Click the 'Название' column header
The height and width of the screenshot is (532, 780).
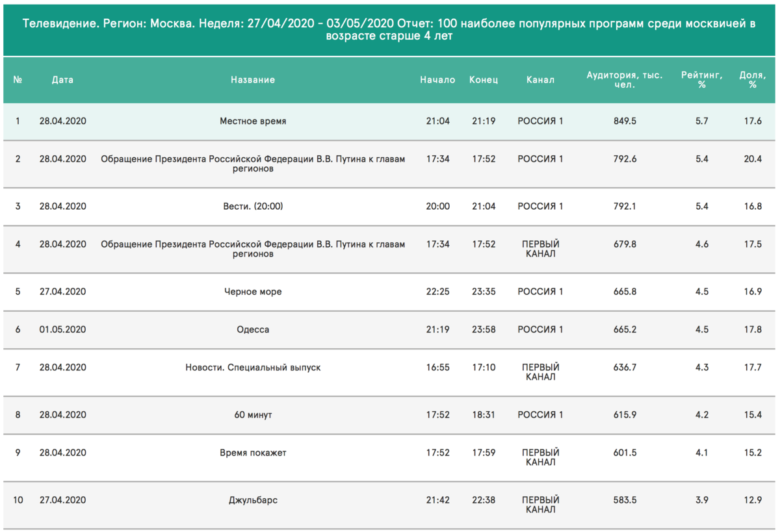pos(253,80)
